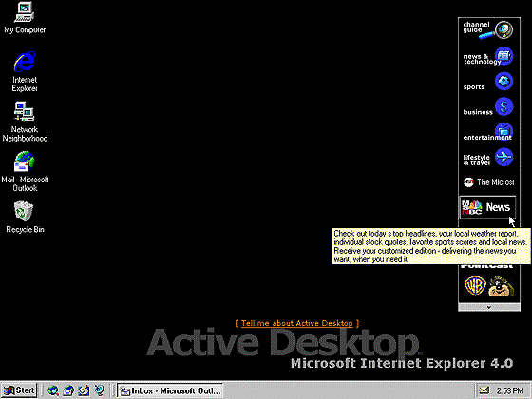The height and width of the screenshot is (399, 532).
Task: Launch Internet Explorer from Quick Launch
Action: (53, 390)
